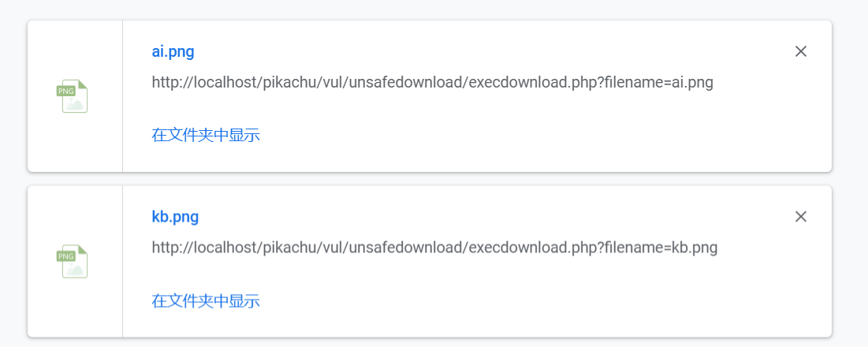Image resolution: width=868 pixels, height=347 pixels.
Task: Open the downloaded file kb.png
Action: point(175,217)
